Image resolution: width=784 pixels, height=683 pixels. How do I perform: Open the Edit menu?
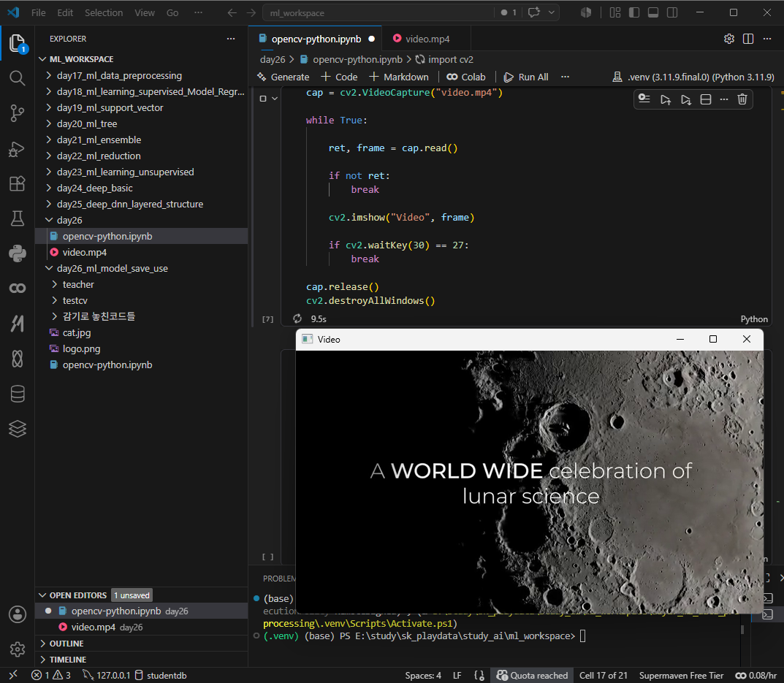[x=65, y=13]
